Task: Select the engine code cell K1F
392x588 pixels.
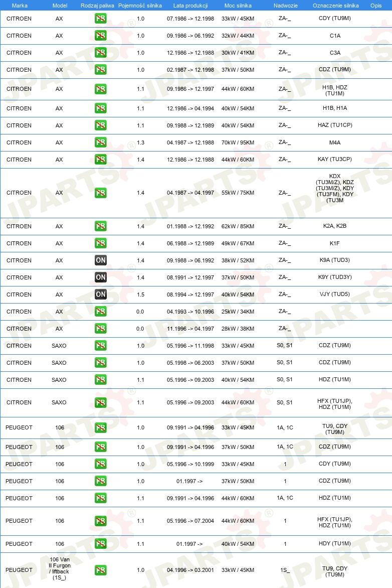Action: (335, 243)
